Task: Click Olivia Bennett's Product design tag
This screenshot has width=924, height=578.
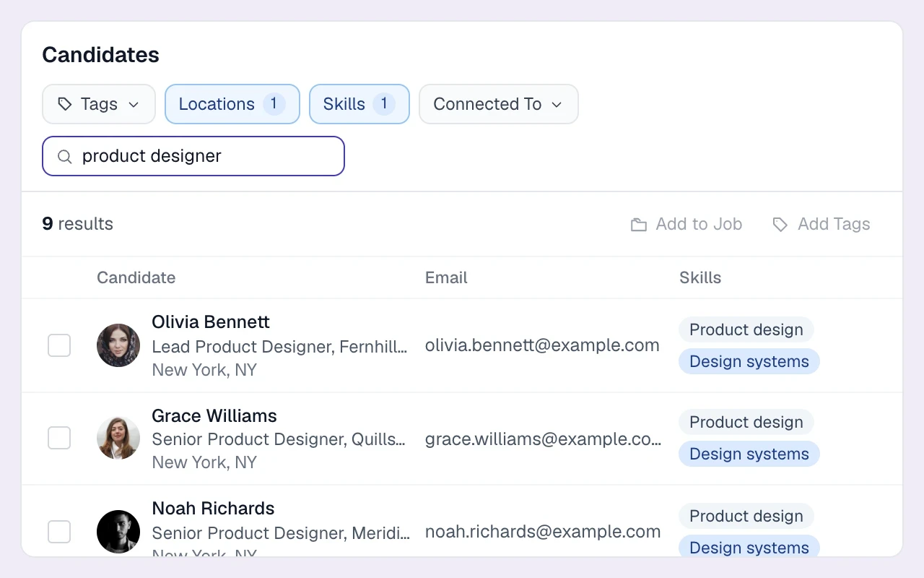Action: pos(746,329)
